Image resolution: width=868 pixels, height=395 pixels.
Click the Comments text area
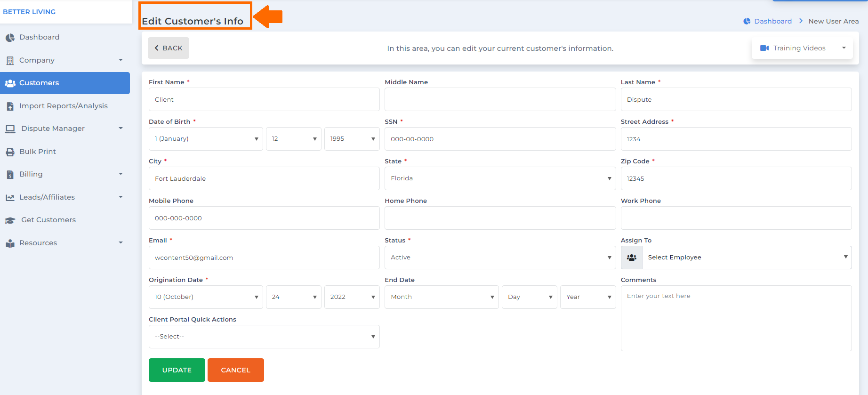pos(736,318)
